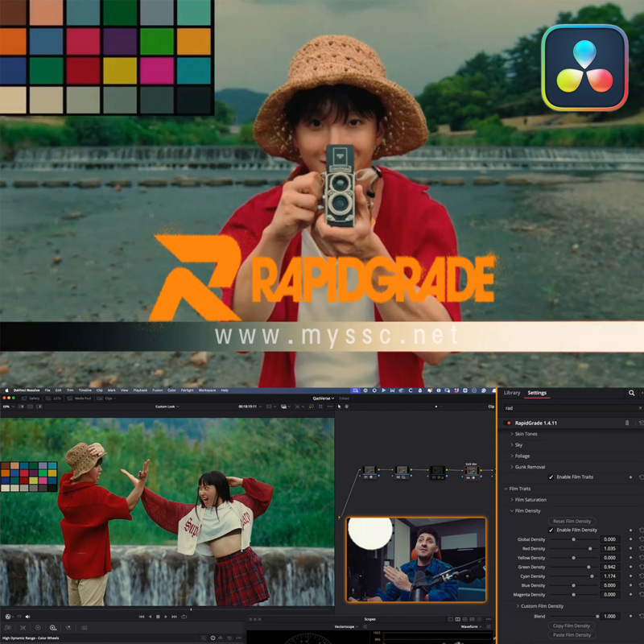644x644 pixels.
Task: Expand the Film Saturation section
Action: pos(529,500)
